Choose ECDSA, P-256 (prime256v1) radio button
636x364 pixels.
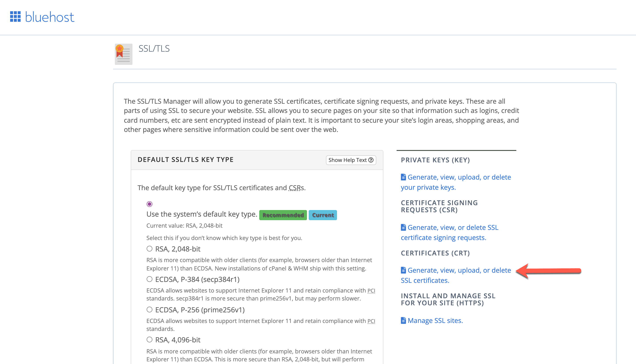coord(149,310)
